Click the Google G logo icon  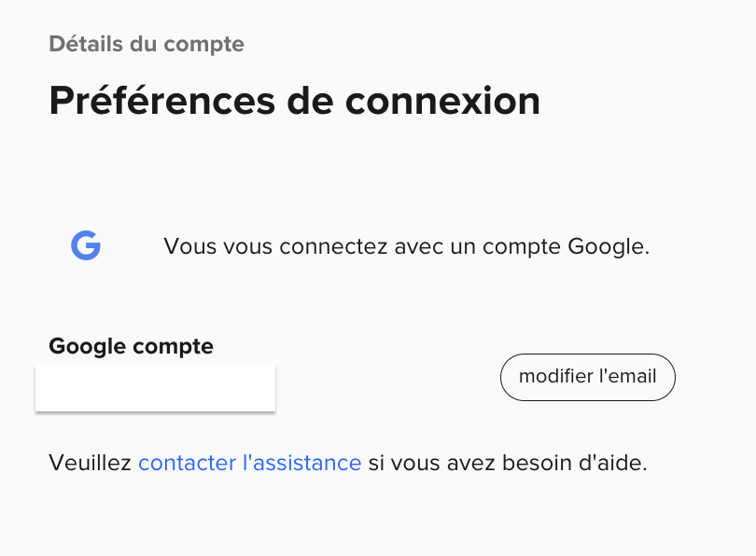tap(86, 245)
